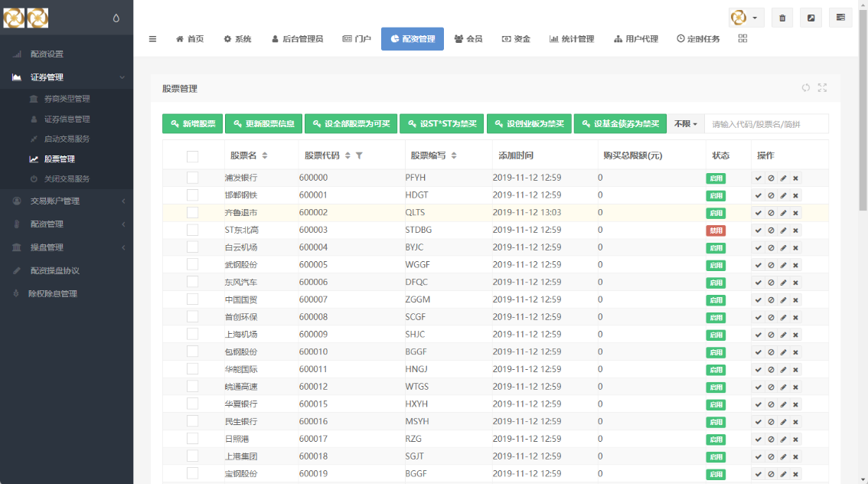
Task: Click the 设ST*ST为禁买 button
Action: (x=442, y=124)
